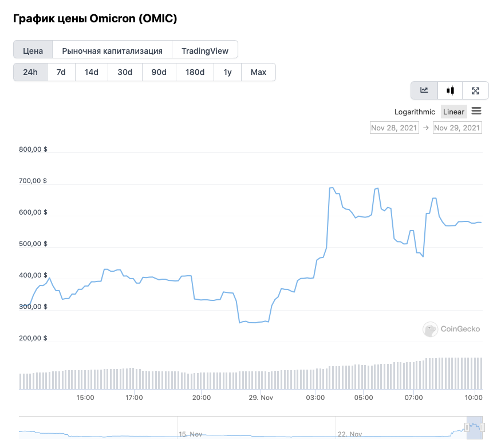Click the fullscreen expand icon

[x=475, y=90]
